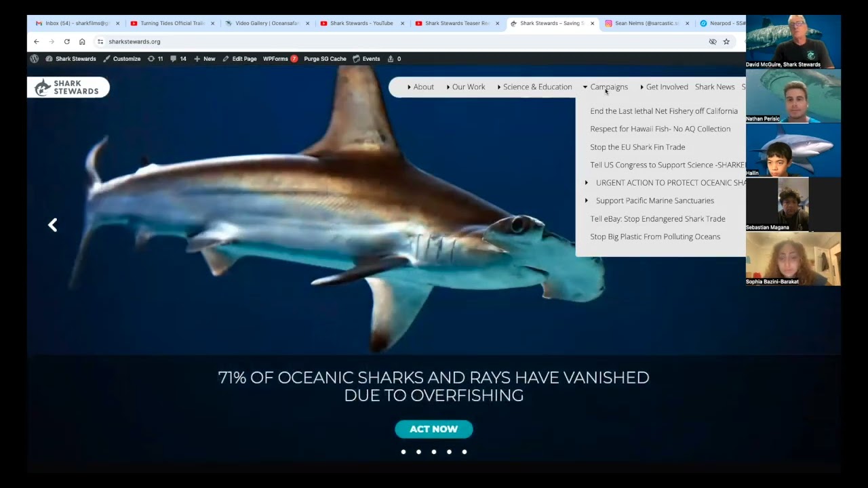Viewport: 868px width, 488px height.
Task: Open Customize in the admin bar
Action: point(122,59)
